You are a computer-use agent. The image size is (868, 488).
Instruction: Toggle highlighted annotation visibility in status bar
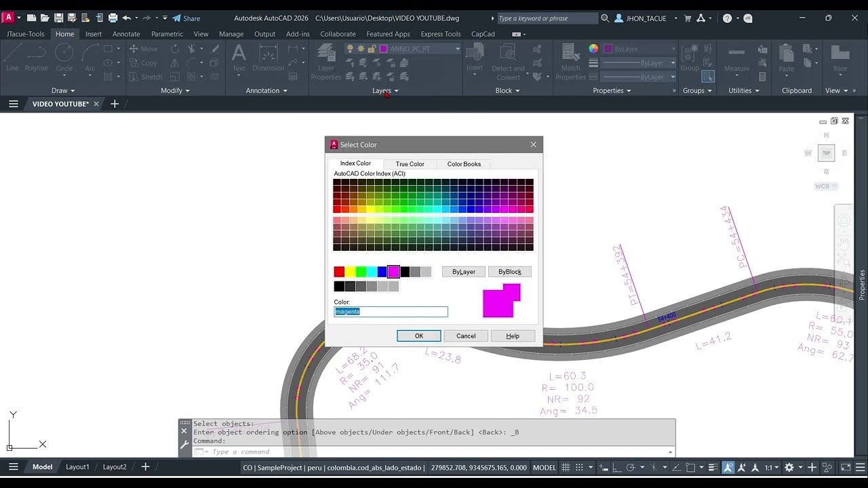pyautogui.click(x=728, y=467)
